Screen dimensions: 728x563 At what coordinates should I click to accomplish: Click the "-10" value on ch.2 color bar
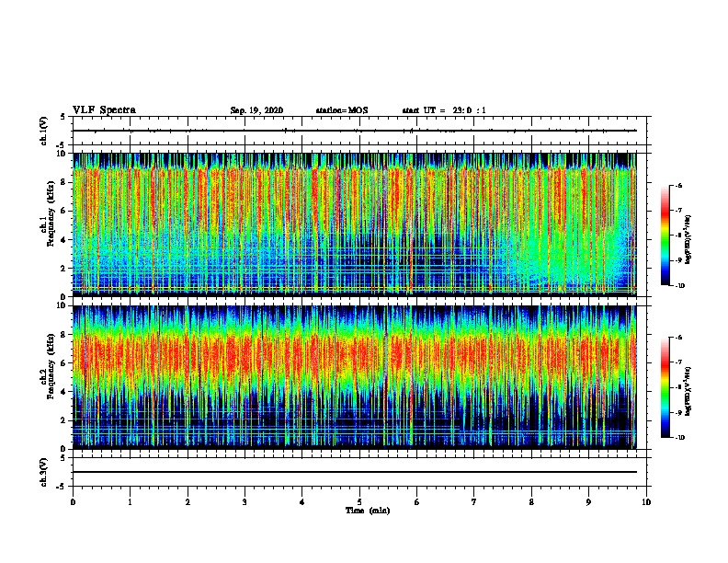(x=679, y=438)
